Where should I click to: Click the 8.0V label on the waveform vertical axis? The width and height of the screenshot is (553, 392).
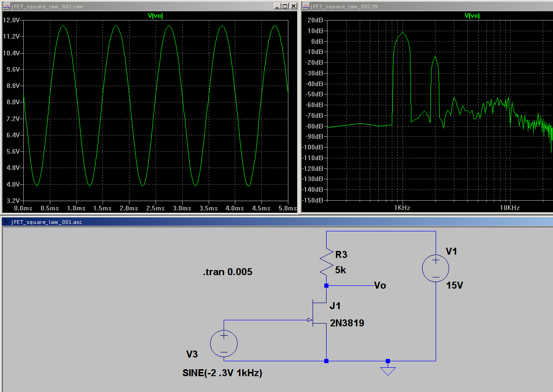click(x=13, y=102)
